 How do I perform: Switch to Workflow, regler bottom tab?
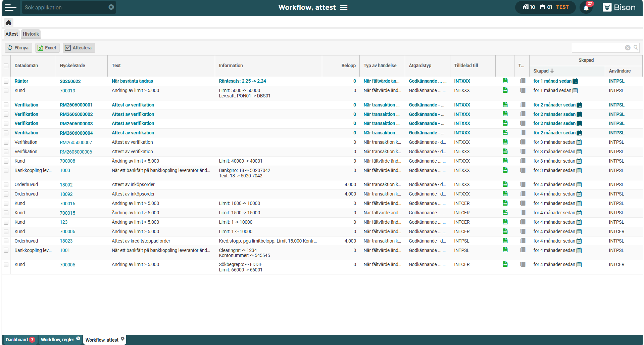click(x=57, y=340)
